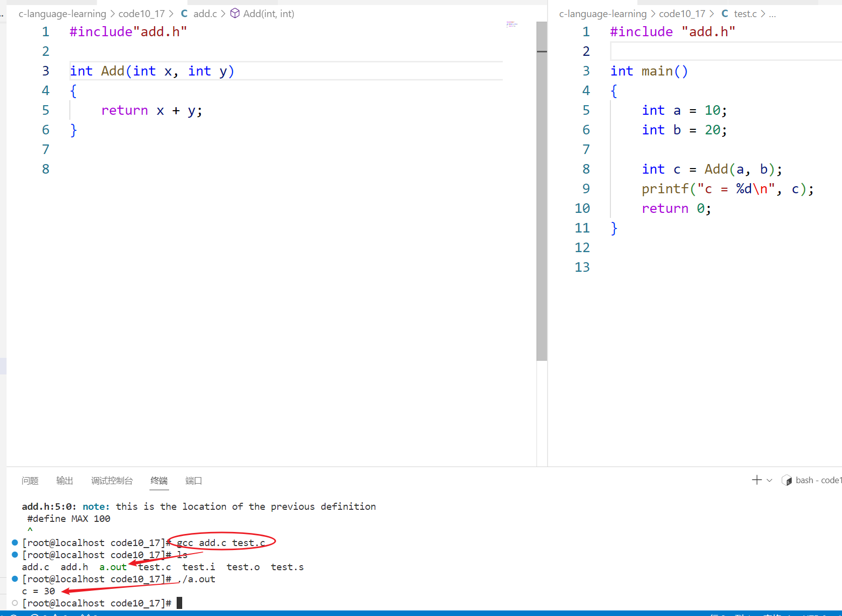The width and height of the screenshot is (842, 616).
Task: Click a.out in the terminal ls output
Action: (113, 567)
